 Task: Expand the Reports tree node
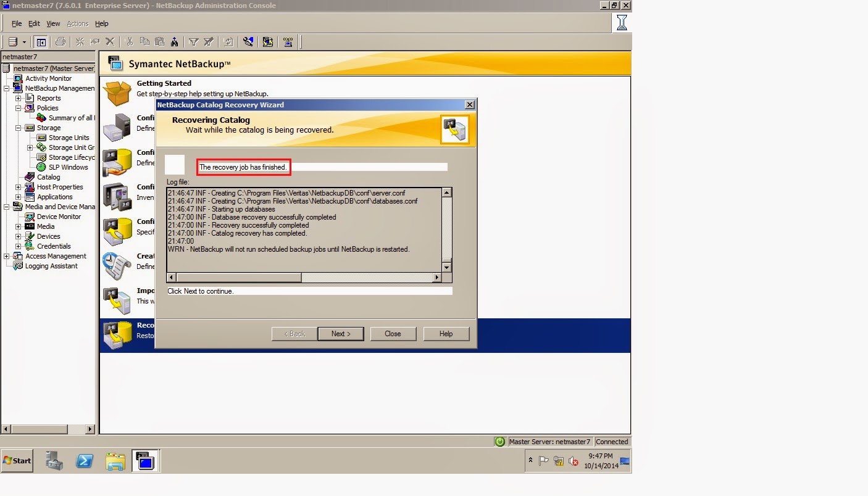[20, 98]
